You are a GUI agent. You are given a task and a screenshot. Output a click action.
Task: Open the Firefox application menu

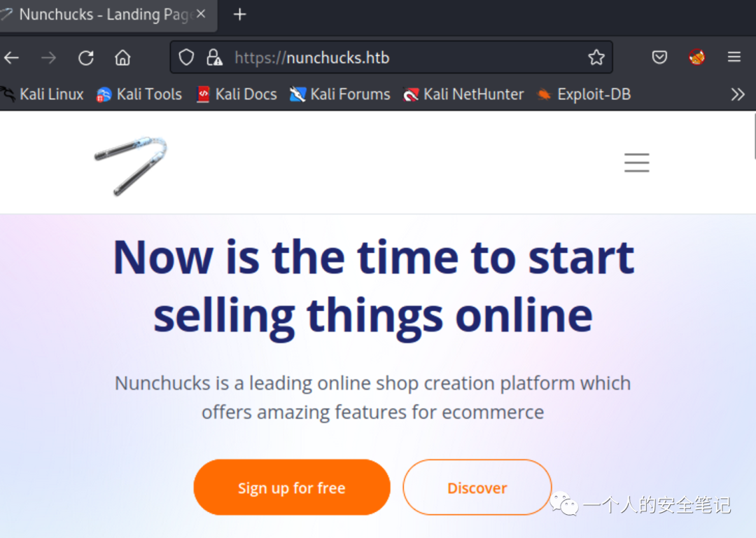pyautogui.click(x=734, y=57)
